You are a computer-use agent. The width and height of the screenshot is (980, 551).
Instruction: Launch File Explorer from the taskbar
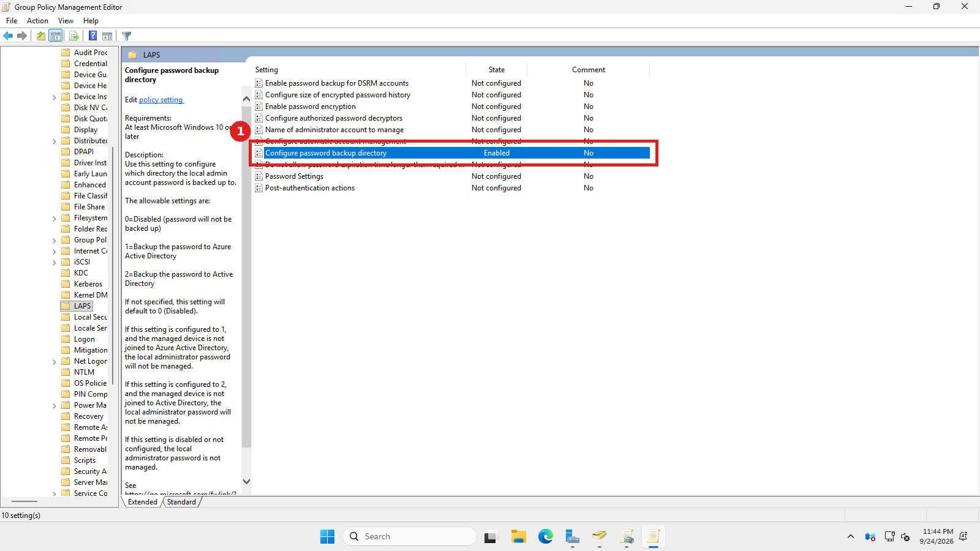pyautogui.click(x=519, y=536)
